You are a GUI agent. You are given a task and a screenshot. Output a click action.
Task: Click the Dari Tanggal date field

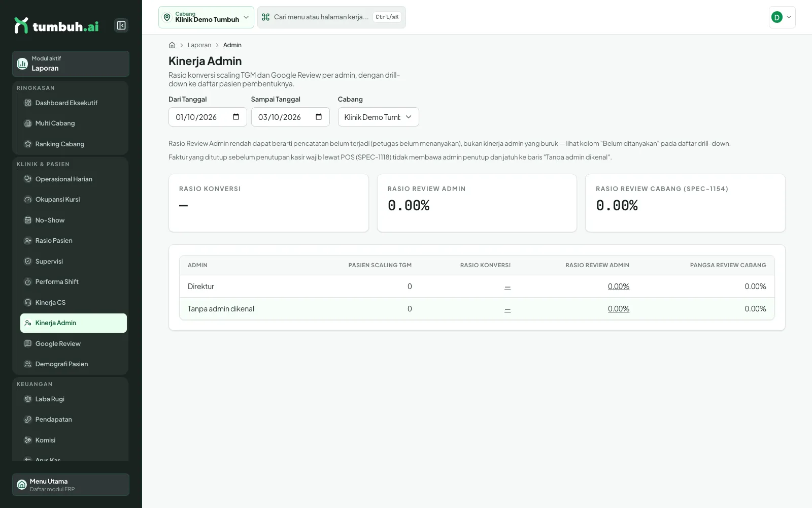tap(208, 117)
